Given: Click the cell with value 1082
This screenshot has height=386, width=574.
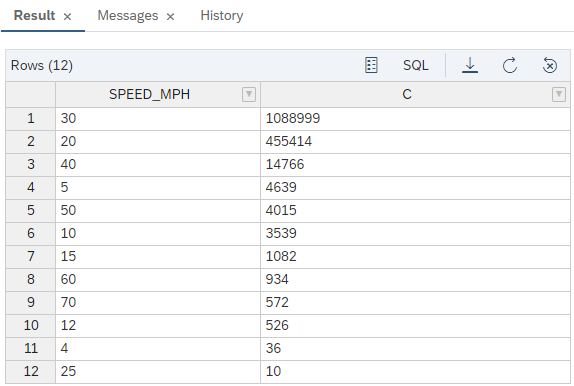Looking at the screenshot, I should click(415, 257).
